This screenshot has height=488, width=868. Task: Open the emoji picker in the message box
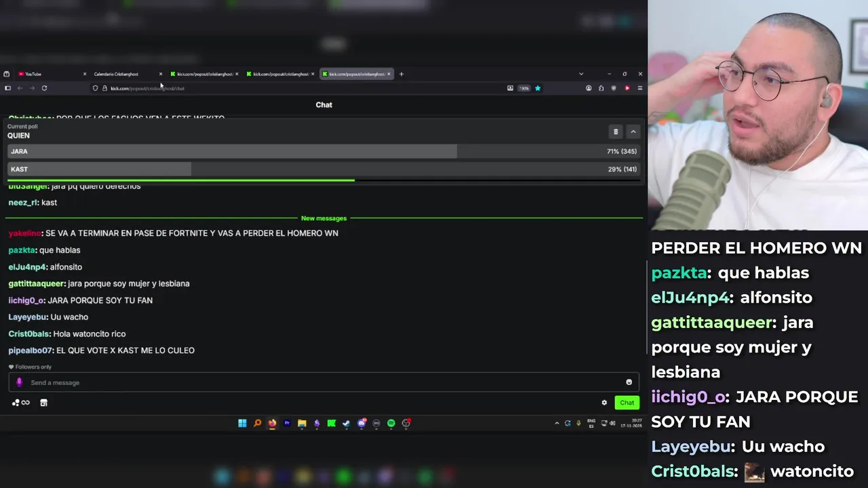pyautogui.click(x=629, y=382)
